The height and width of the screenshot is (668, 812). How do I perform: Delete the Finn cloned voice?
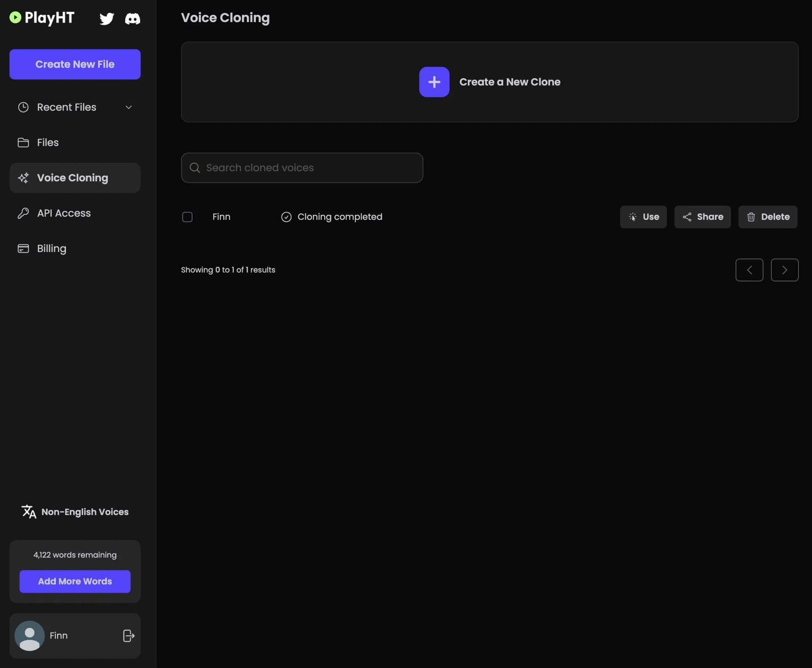click(768, 217)
